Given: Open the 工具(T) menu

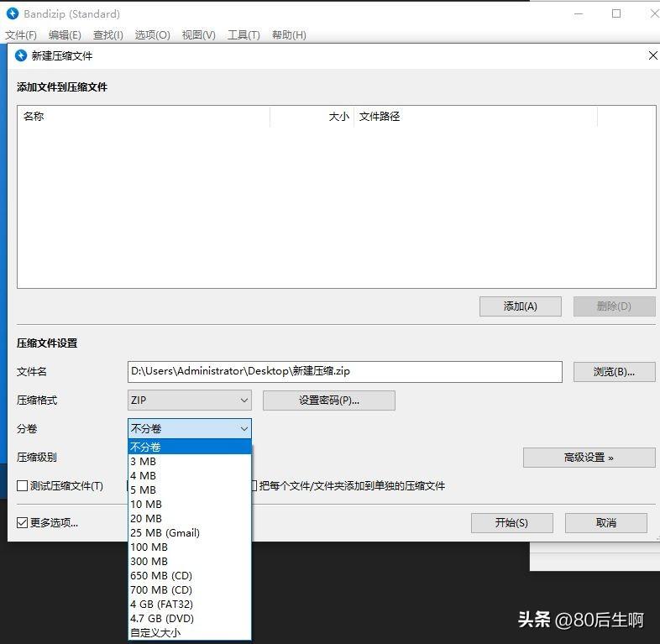Looking at the screenshot, I should (244, 35).
